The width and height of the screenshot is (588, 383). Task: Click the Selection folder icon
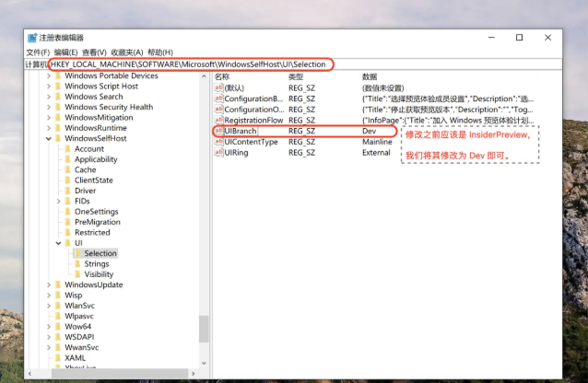77,253
